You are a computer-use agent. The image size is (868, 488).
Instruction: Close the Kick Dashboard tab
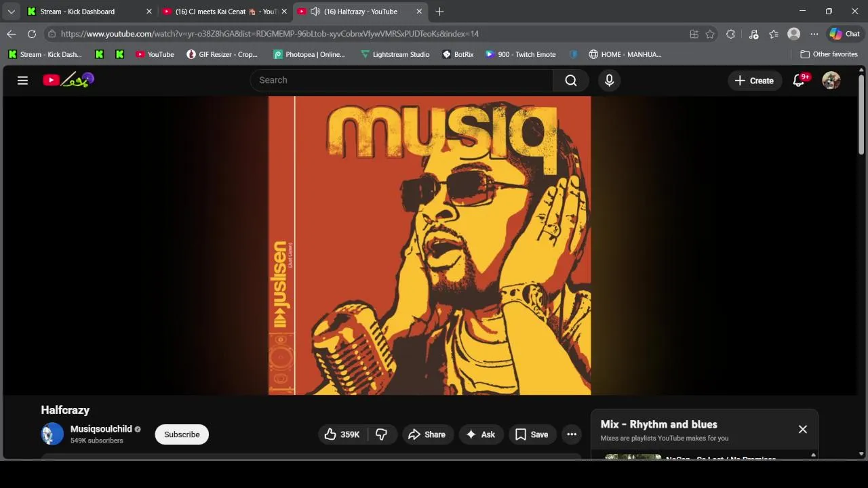(x=149, y=12)
